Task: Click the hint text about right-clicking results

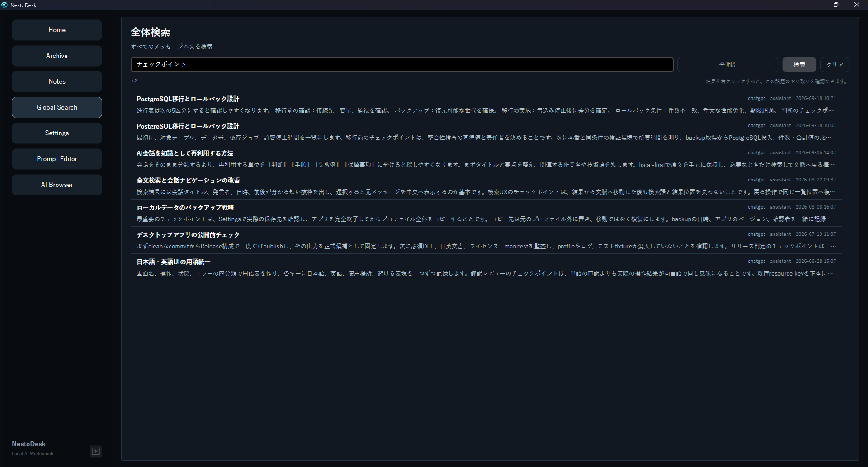Action: pos(777,81)
